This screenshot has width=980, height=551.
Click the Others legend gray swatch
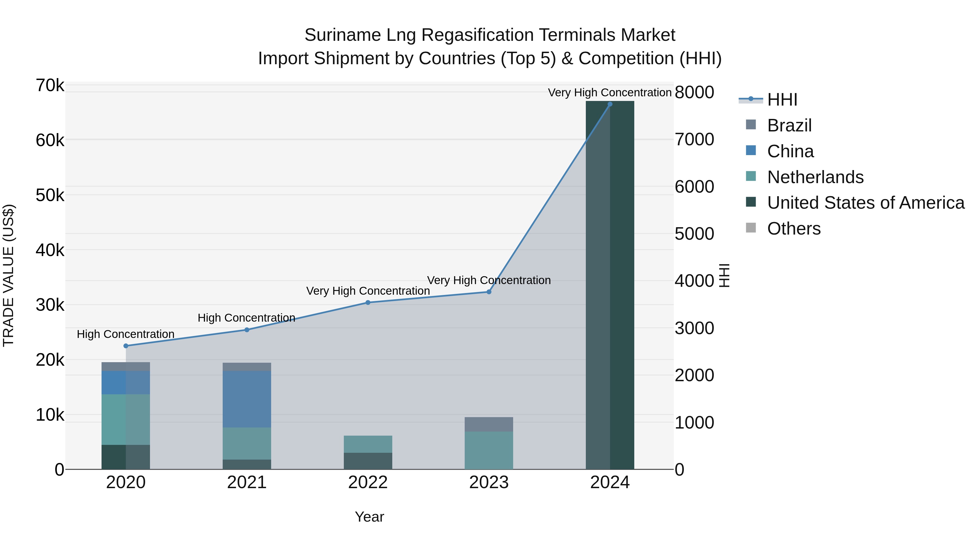pos(751,228)
